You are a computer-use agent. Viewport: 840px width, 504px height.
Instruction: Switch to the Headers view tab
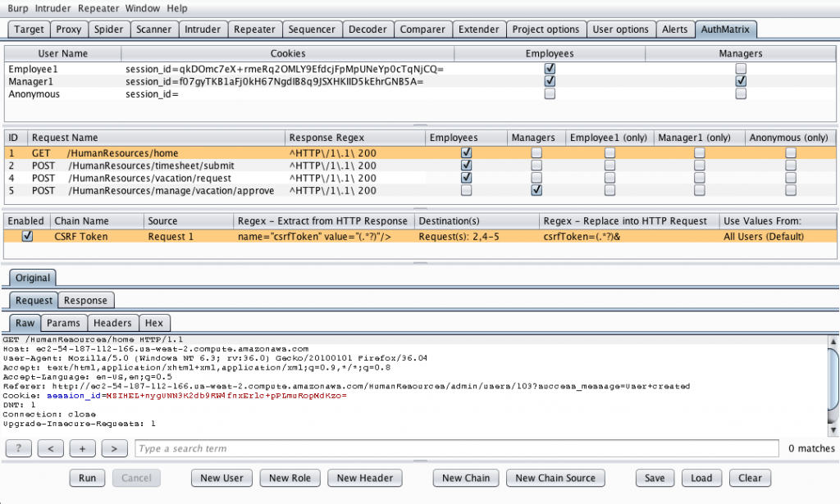tap(112, 323)
